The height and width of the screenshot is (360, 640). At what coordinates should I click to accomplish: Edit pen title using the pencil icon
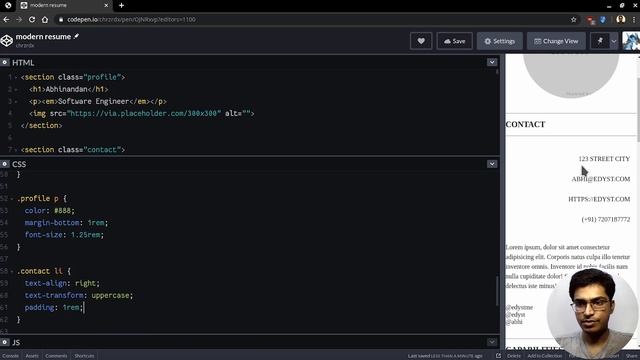click(76, 36)
